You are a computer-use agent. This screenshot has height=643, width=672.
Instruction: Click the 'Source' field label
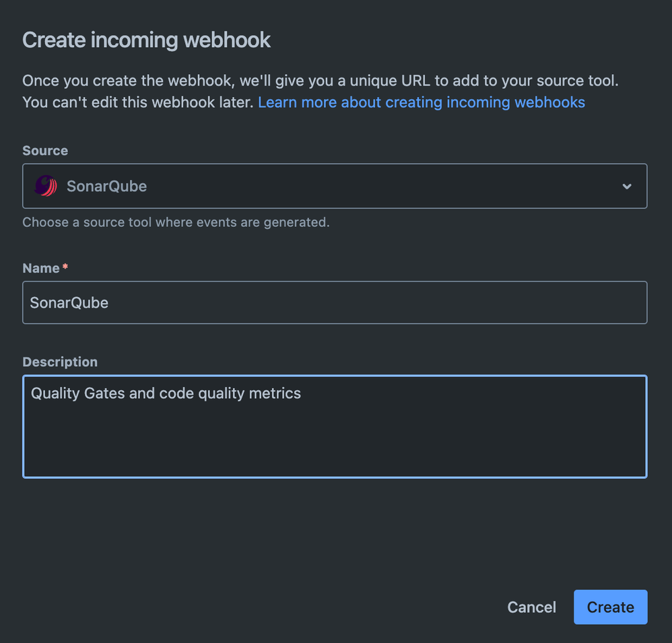coord(45,151)
